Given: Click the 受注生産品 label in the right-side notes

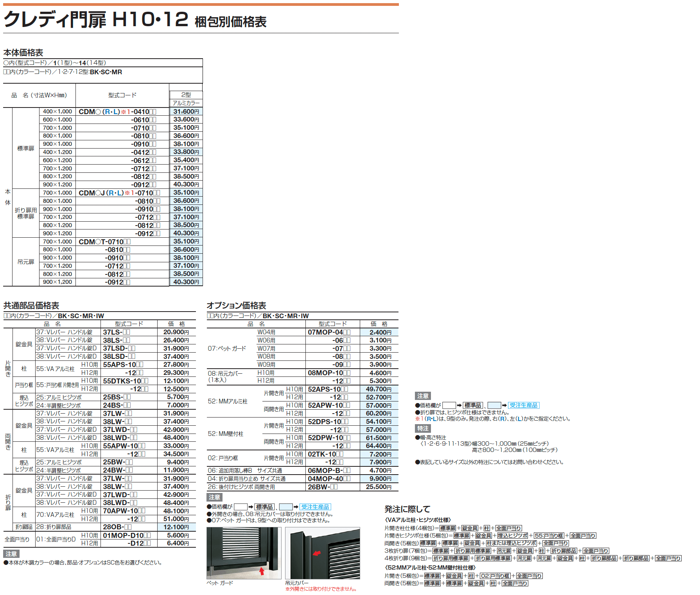Looking at the screenshot, I should (524, 405).
